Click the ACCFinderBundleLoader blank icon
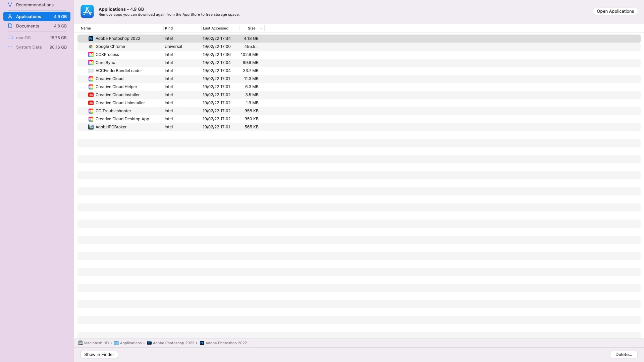The image size is (644, 362). click(91, 71)
